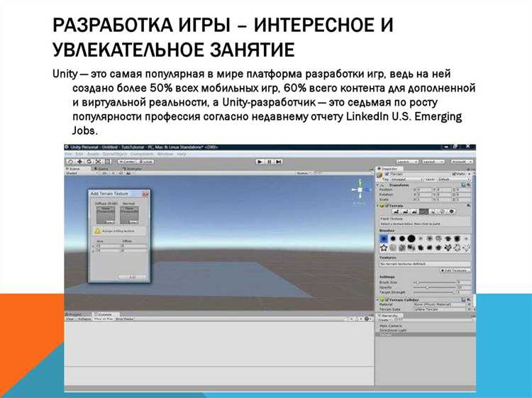This screenshot has width=532, height=398.
Task: Pick the largest solid round brush
Action: tap(411, 238)
